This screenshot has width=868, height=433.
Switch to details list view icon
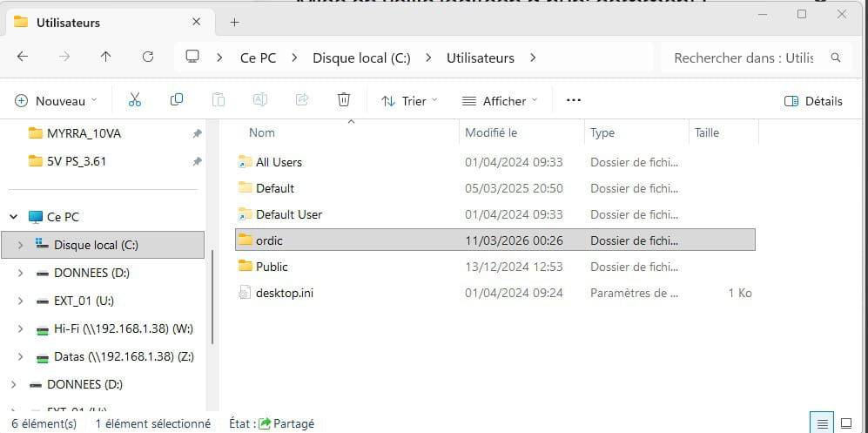[x=822, y=423]
